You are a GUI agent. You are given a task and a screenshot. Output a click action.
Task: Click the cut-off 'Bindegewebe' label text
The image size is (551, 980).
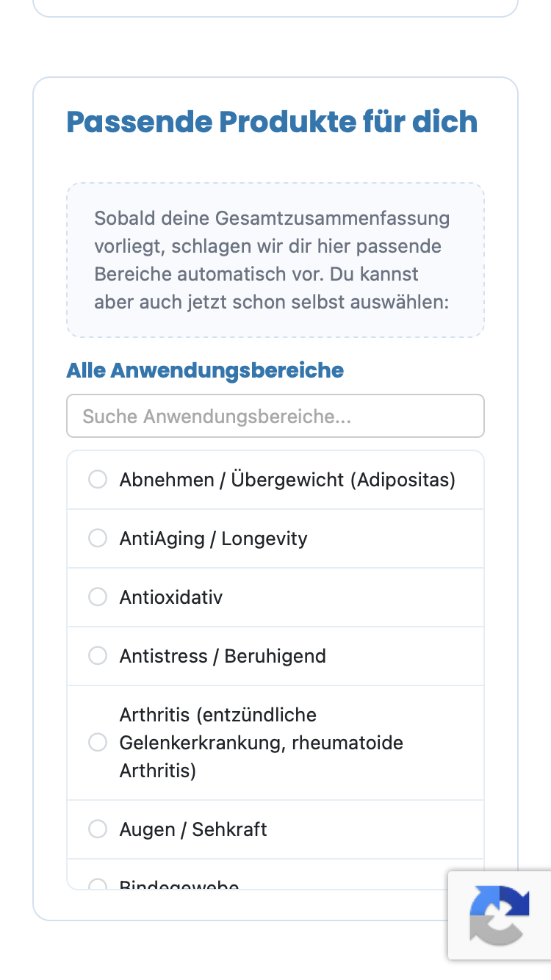179,884
